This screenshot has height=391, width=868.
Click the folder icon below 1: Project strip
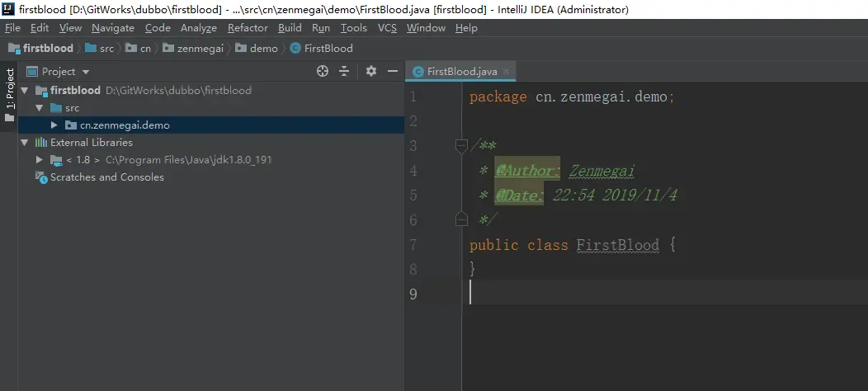pos(9,118)
